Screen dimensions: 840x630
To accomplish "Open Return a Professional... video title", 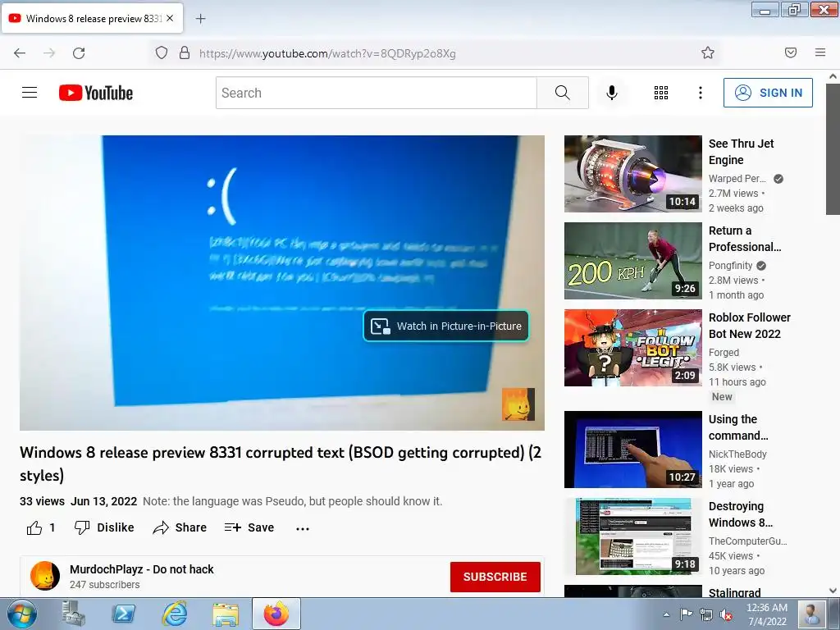I will [745, 239].
